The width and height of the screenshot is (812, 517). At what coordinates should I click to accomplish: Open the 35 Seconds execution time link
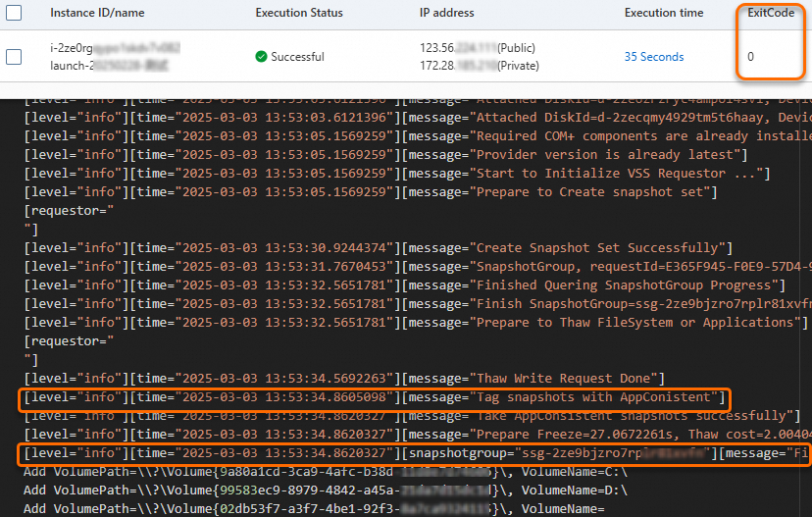coord(653,57)
